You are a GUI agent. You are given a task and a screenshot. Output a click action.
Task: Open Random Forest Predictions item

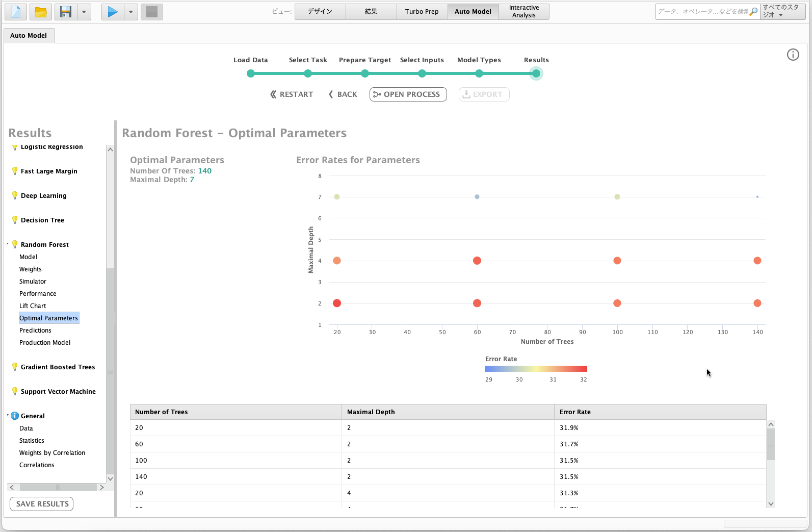35,331
